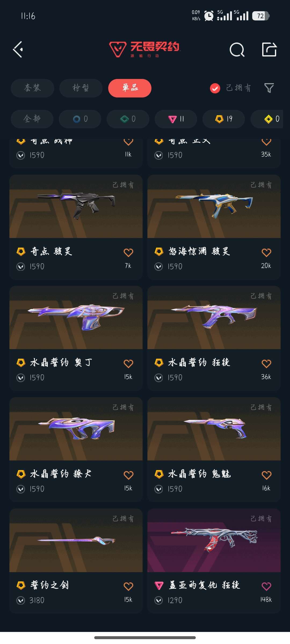Viewport: 290px width, 644px height.
Task: Switch to the 枪型 tab
Action: tap(81, 88)
